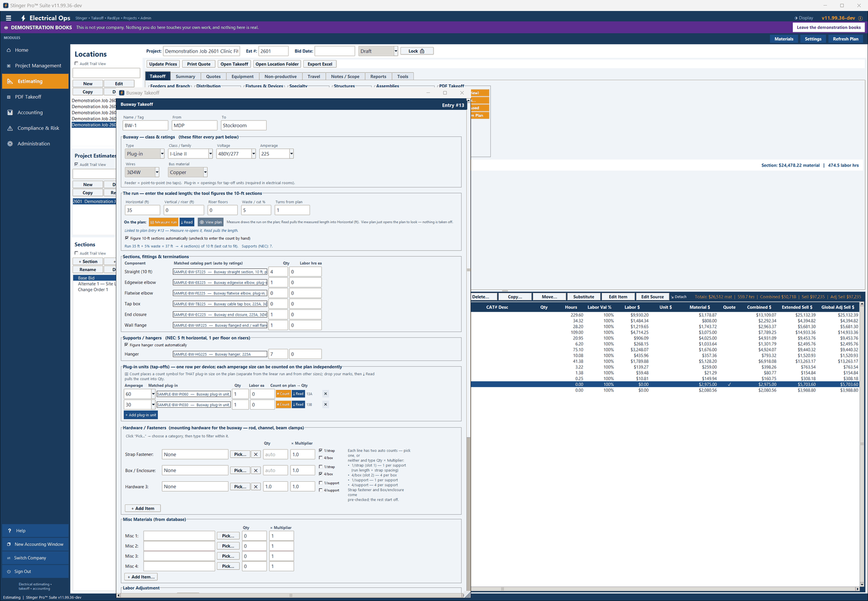This screenshot has width=868, height=601.
Task: Click the Horizontal (ft) length field
Action: coord(142,210)
